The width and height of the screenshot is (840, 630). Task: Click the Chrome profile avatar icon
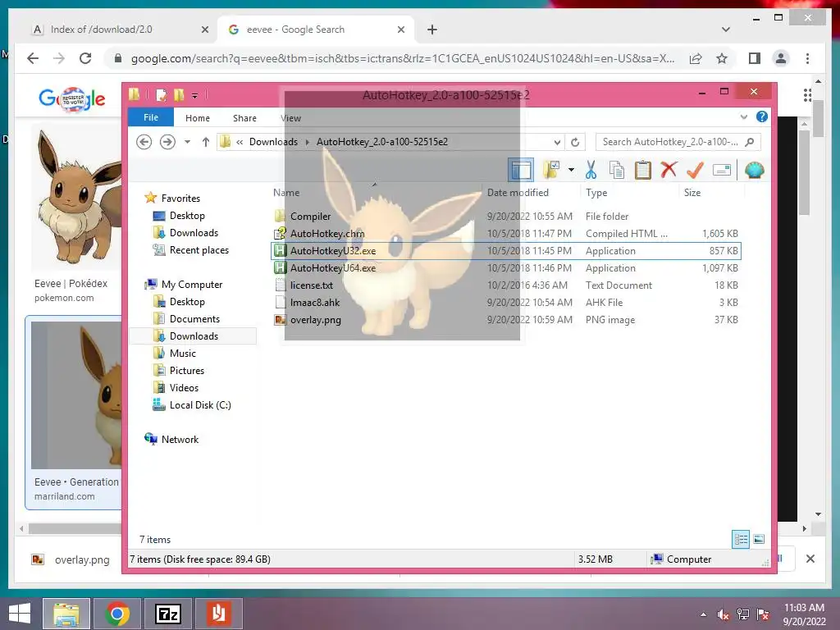781,58
